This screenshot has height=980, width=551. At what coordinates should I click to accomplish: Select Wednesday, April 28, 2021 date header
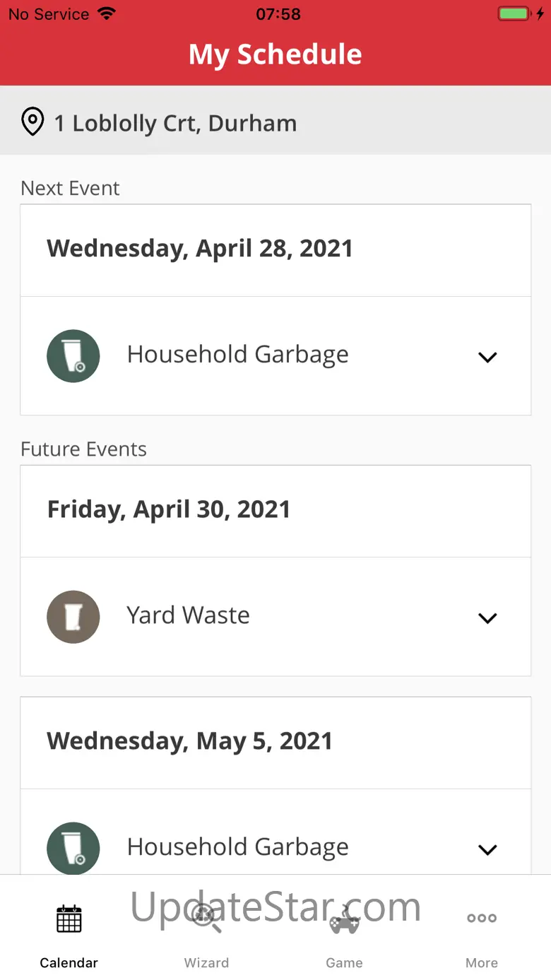coord(200,249)
